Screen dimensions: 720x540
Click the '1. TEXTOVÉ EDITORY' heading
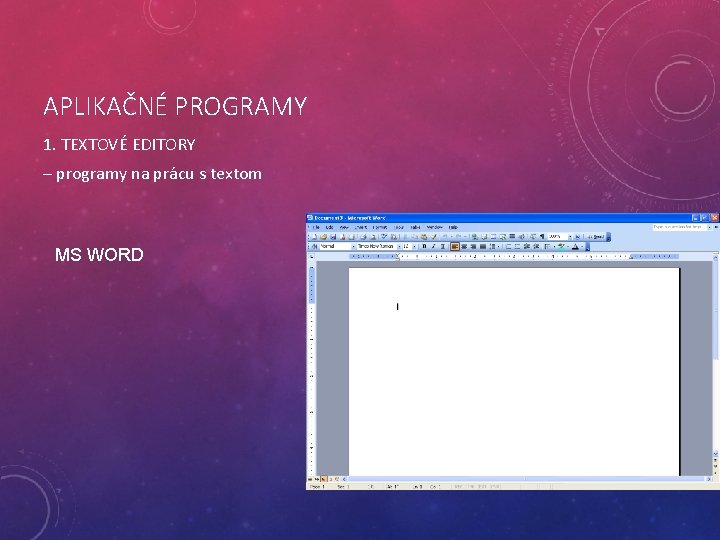[119, 145]
